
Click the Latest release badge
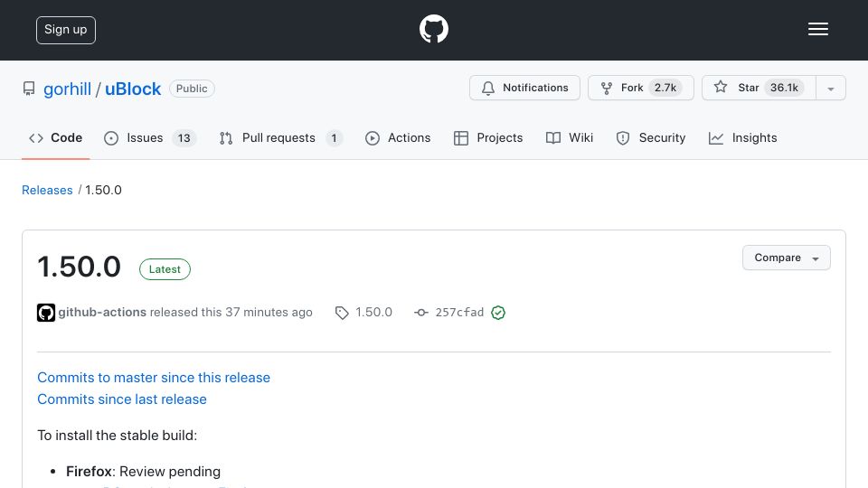pyautogui.click(x=165, y=269)
